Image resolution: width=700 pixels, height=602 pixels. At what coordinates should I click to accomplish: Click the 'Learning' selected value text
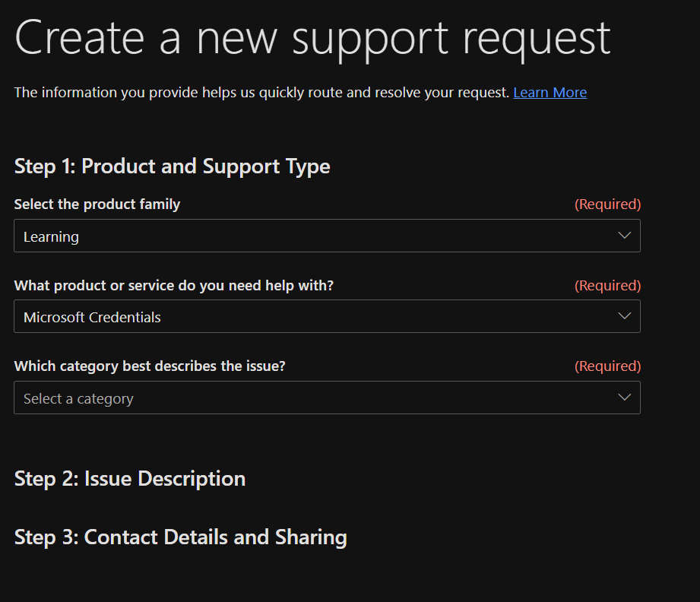tap(51, 237)
